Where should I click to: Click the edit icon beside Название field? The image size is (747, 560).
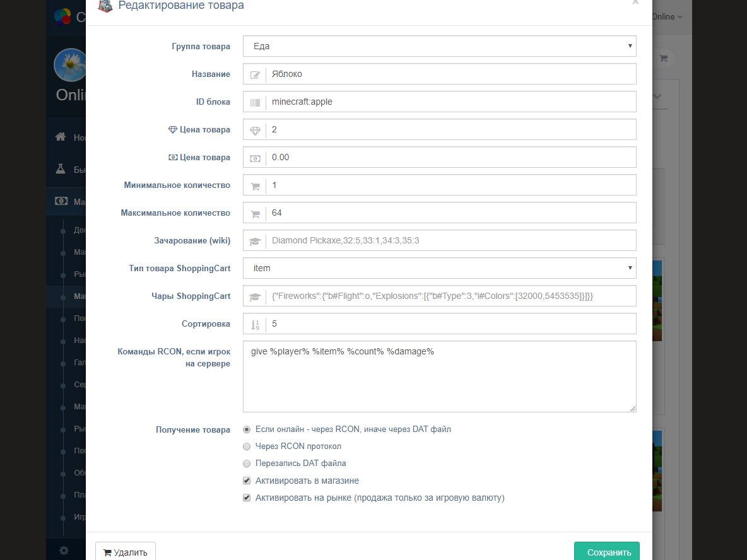[255, 74]
